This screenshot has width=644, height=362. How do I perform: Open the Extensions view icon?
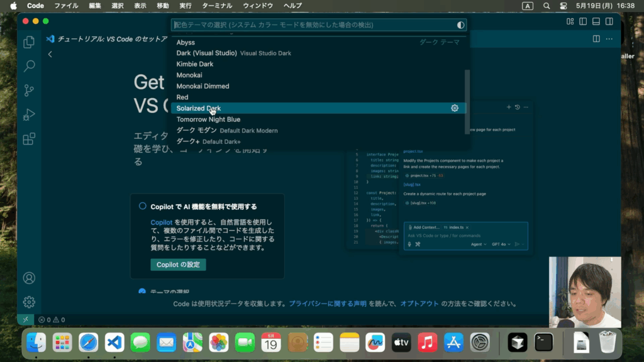29,139
